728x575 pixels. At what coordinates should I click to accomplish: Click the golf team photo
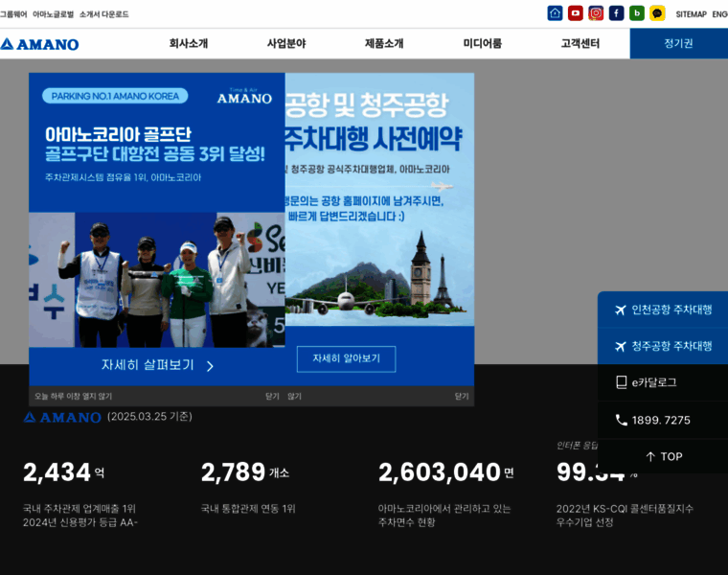157,280
